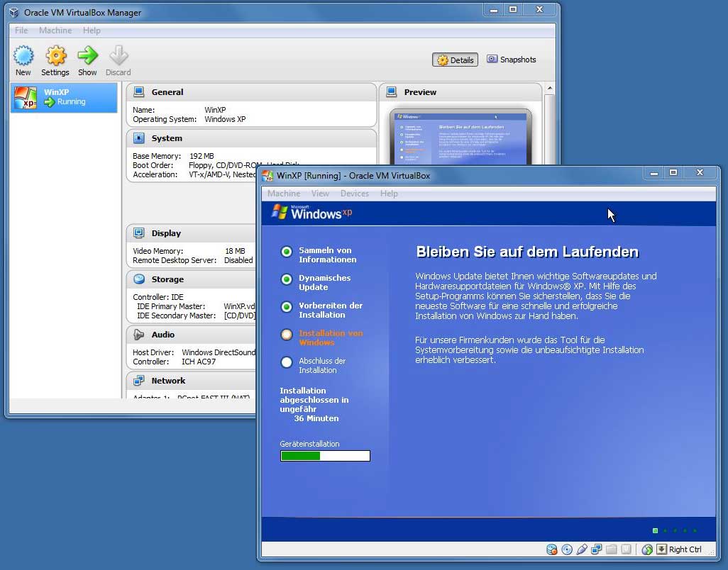Click the Snapshots camera icon
The width and height of the screenshot is (728, 570).
pos(492,60)
